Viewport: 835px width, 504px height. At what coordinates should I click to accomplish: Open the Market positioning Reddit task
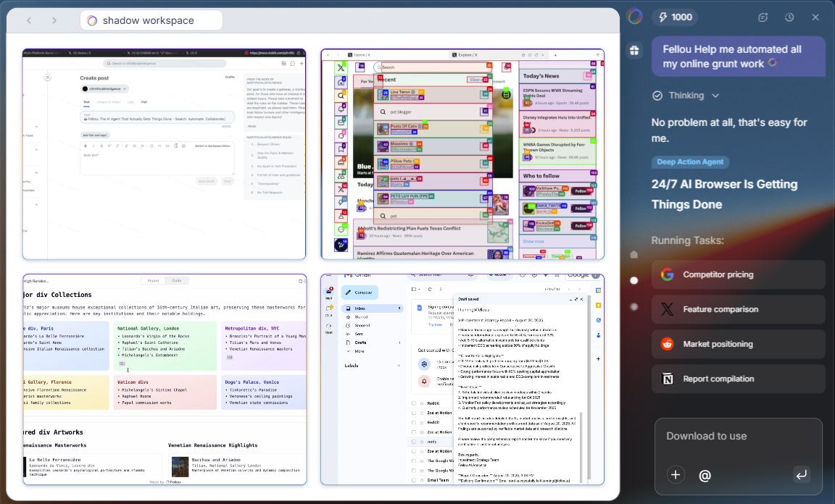[x=738, y=344]
